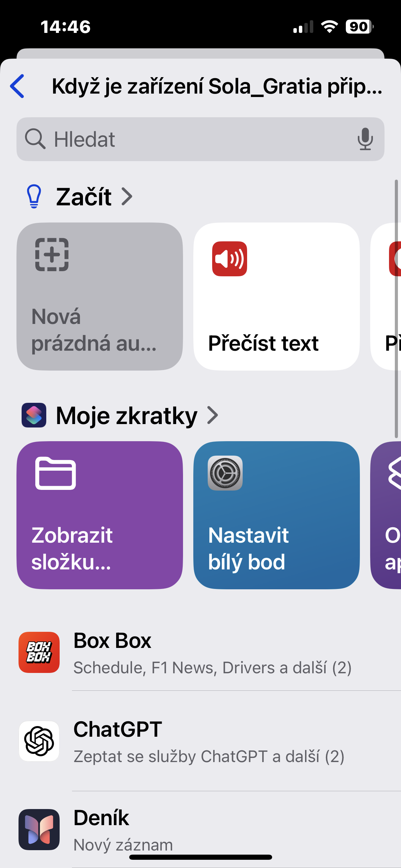401x868 pixels.
Task: Select the Přečíst text action card
Action: point(277,297)
